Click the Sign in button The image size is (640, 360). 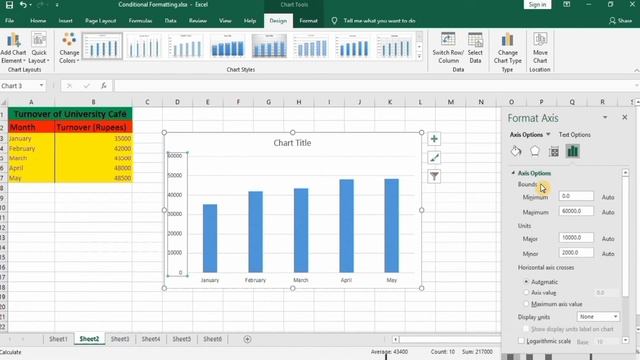(x=537, y=4)
